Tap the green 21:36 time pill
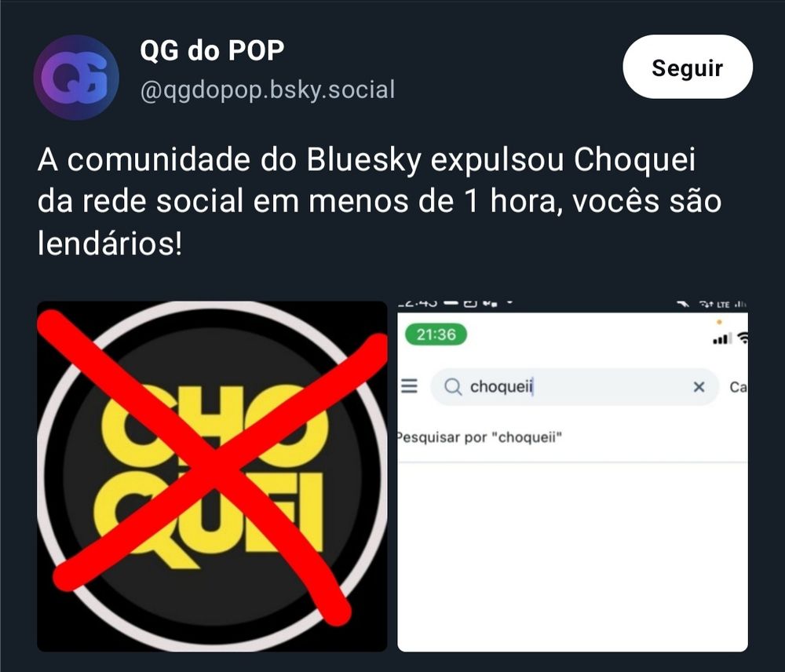Screen dimensions: 785x672 436,334
